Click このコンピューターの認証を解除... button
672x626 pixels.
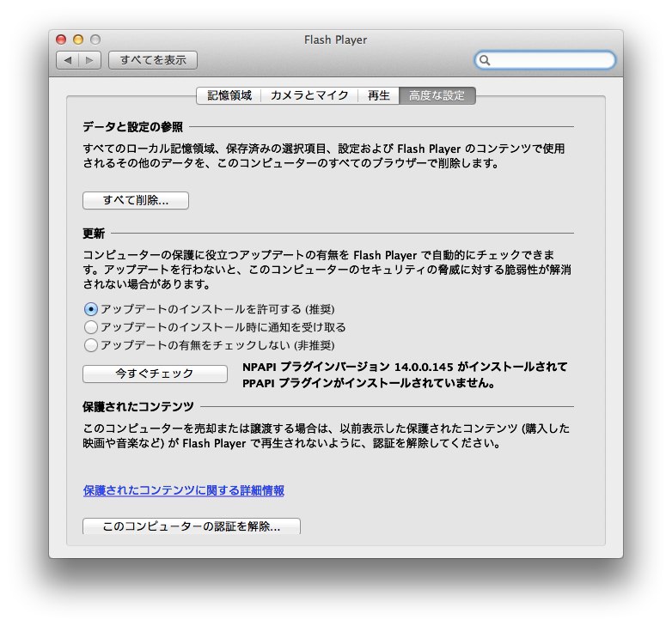click(x=191, y=526)
